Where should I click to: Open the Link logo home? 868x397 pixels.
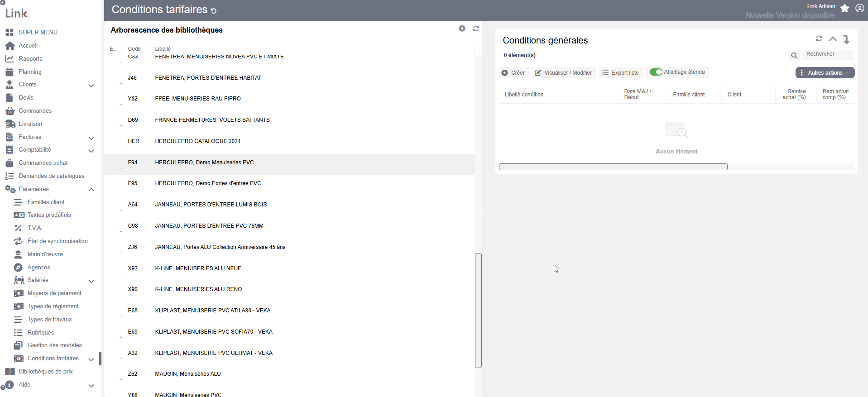(x=17, y=13)
